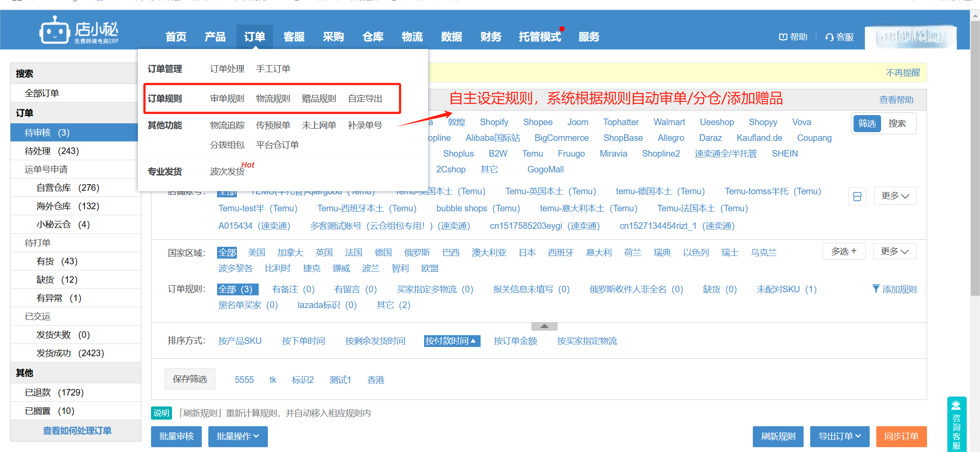Sort by 按订单金额
The height and width of the screenshot is (452, 980).
pos(515,341)
